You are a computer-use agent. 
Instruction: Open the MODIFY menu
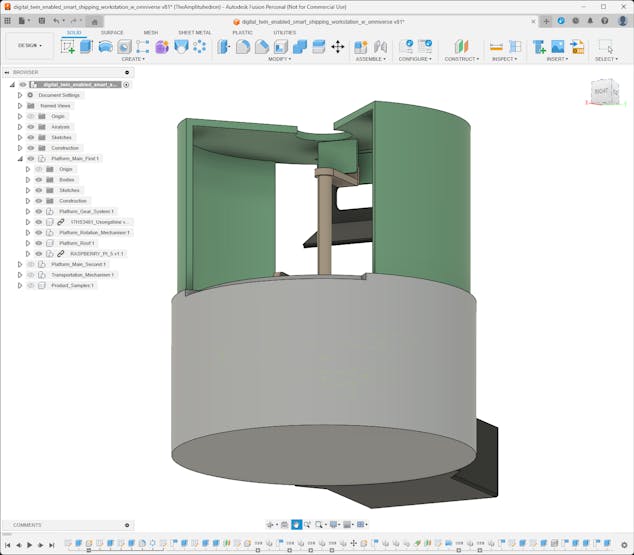[x=278, y=59]
